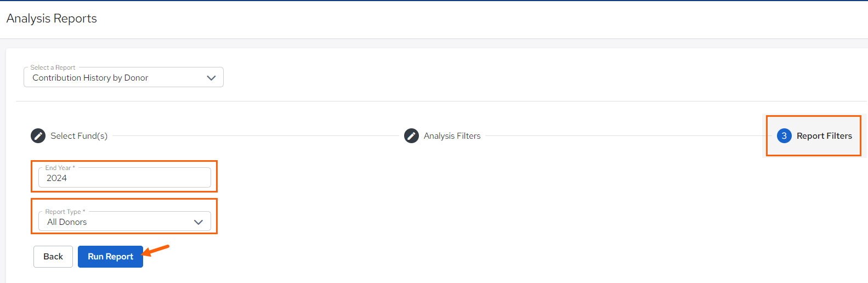The width and height of the screenshot is (868, 283).
Task: Expand the Report Type dropdown showing All Donors
Action: tap(124, 222)
